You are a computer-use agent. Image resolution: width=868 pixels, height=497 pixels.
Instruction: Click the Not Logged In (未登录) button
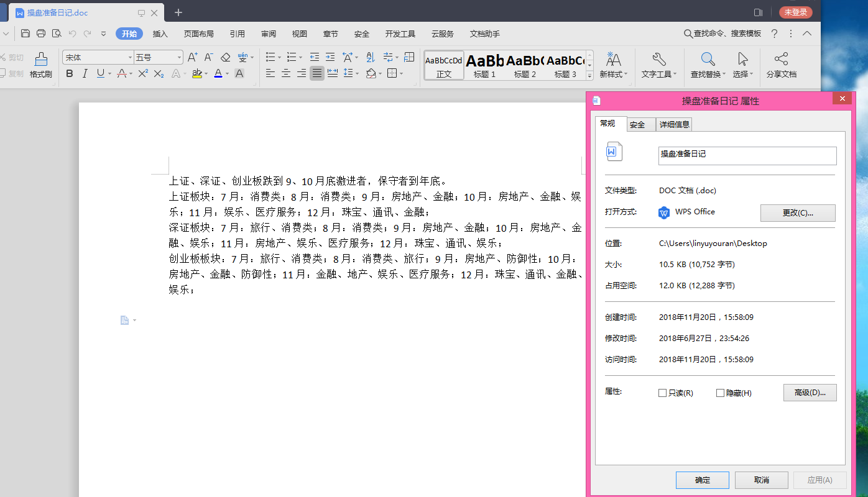coord(796,12)
